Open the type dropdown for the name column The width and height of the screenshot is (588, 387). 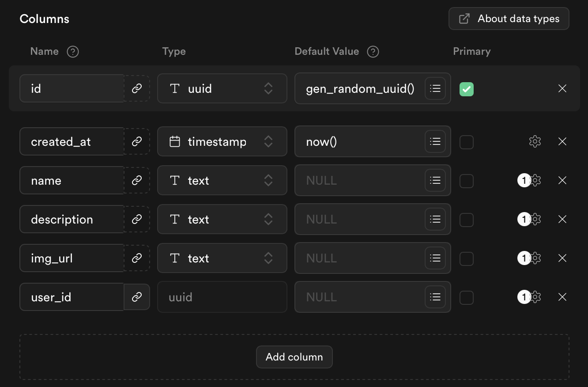pyautogui.click(x=222, y=180)
